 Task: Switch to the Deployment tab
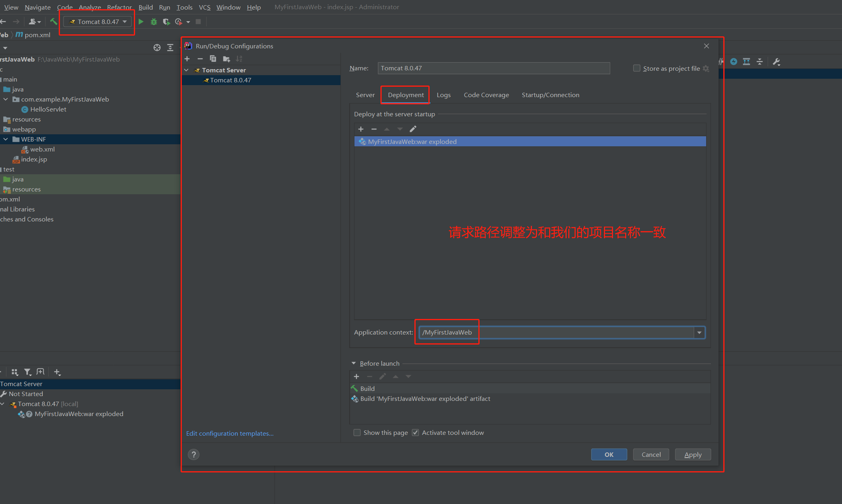(406, 95)
